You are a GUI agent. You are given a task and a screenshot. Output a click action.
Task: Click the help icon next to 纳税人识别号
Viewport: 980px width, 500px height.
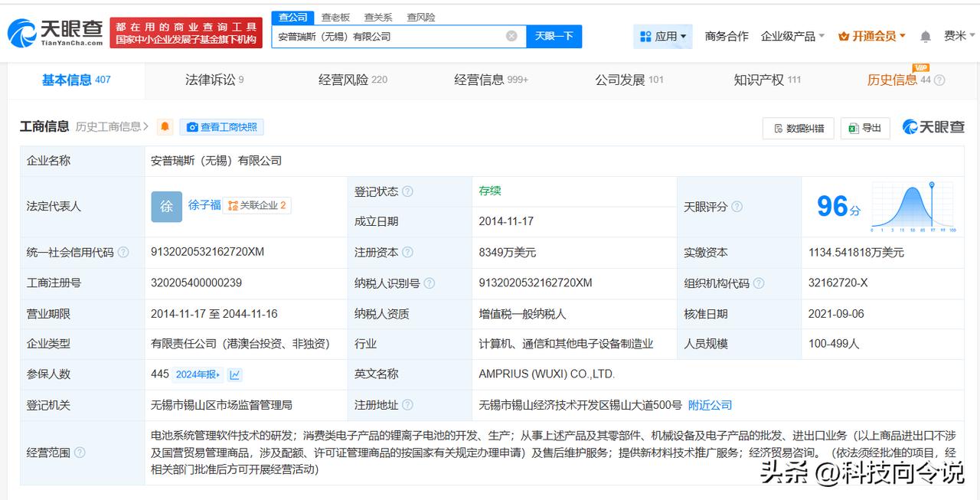pos(430,283)
